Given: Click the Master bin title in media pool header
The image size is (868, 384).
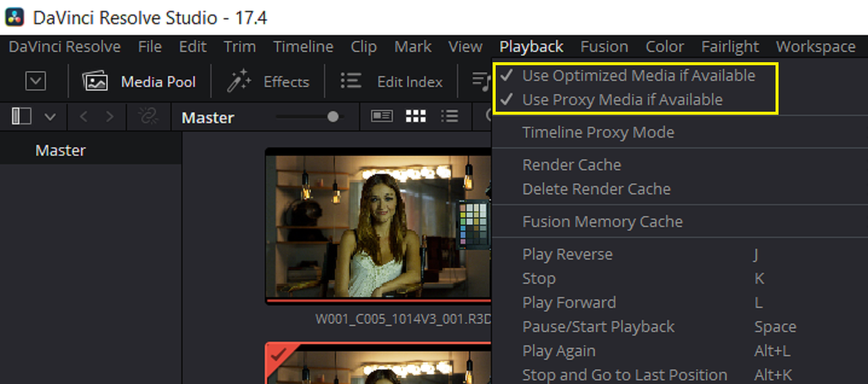Looking at the screenshot, I should 208,118.
